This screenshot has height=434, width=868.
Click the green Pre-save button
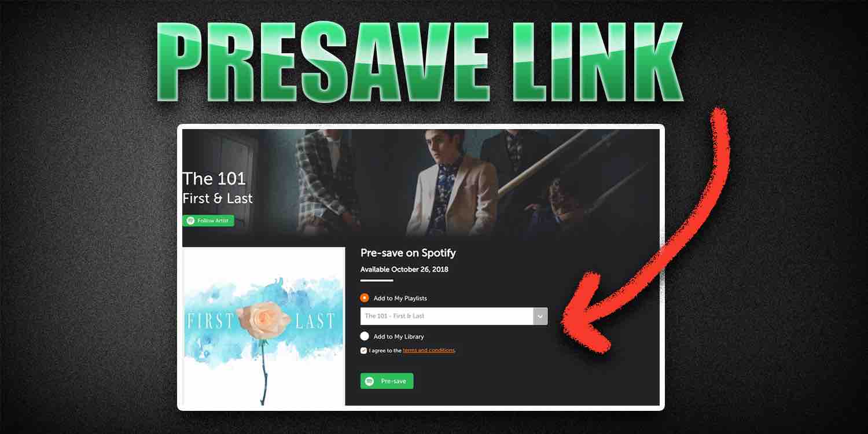coord(387,381)
